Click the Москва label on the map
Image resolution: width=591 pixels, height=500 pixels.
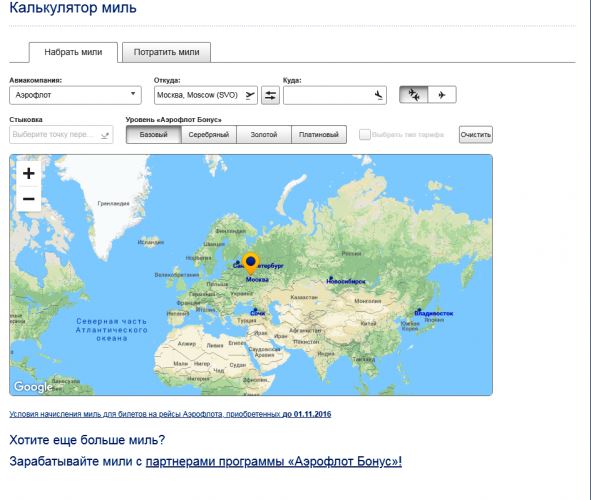click(x=257, y=280)
